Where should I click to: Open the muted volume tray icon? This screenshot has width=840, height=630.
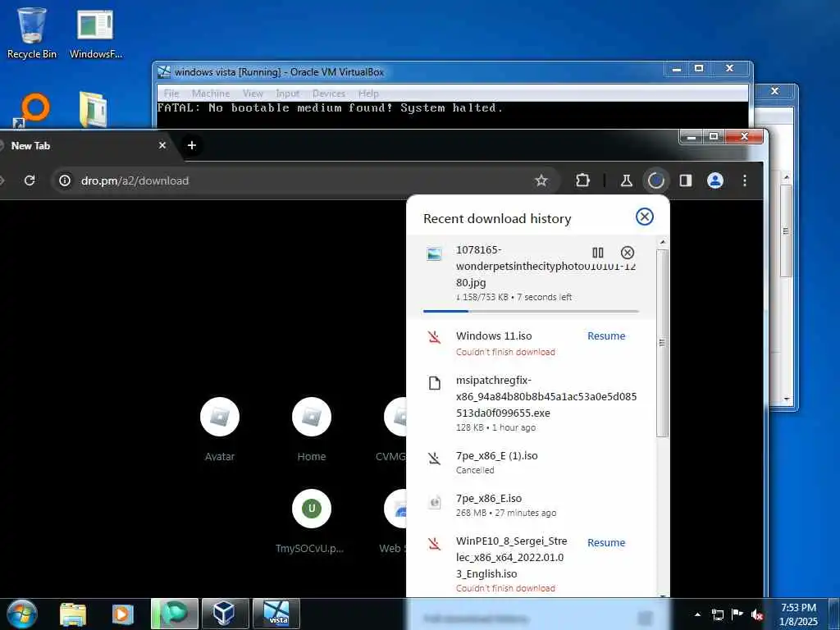coord(756,614)
